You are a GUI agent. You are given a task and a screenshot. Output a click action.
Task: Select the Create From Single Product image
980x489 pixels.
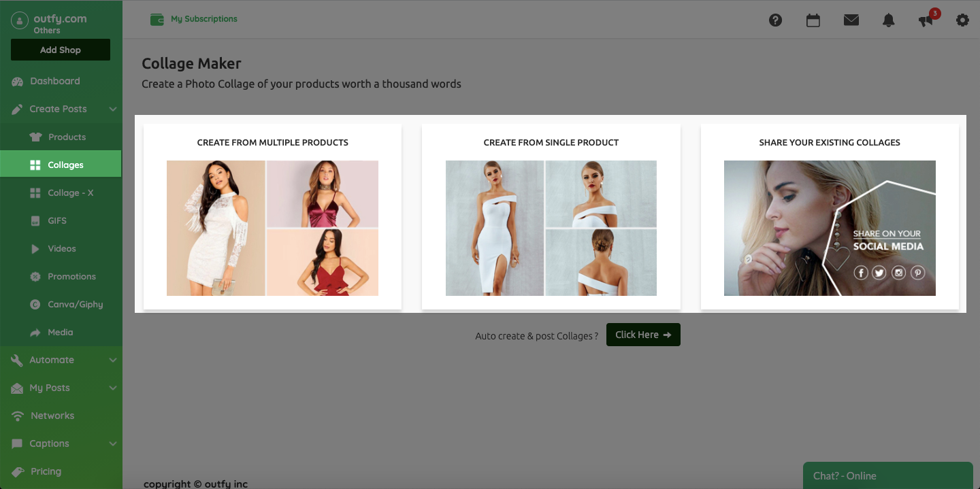coord(551,228)
